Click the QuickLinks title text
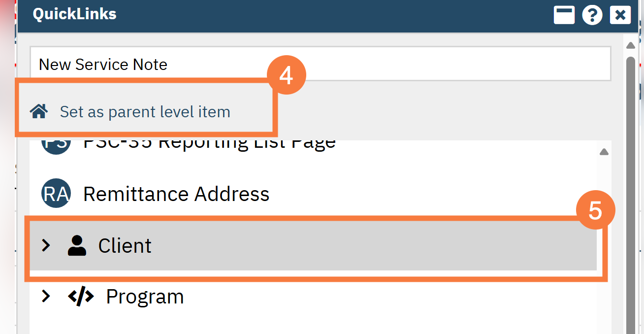Image resolution: width=644 pixels, height=334 pixels. coord(74,14)
